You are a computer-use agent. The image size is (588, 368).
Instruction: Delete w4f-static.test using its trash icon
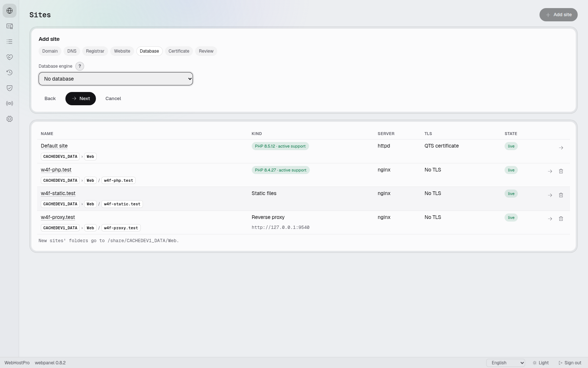(561, 195)
